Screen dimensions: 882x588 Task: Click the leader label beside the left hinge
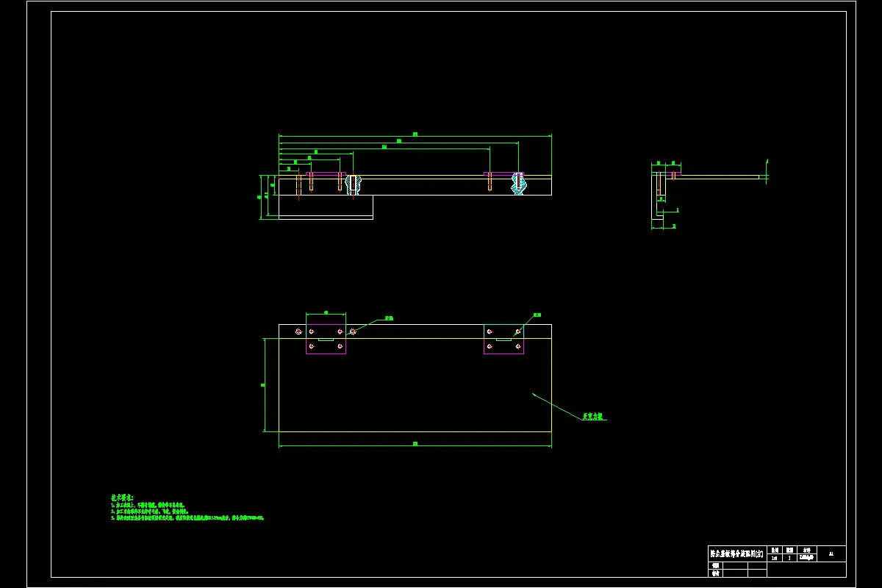point(389,319)
